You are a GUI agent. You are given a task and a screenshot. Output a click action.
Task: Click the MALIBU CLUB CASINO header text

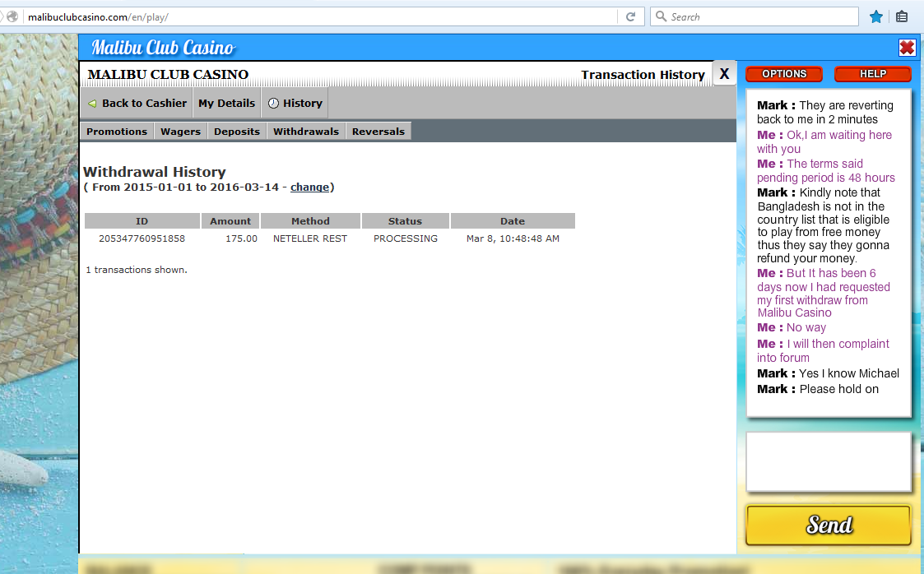coord(168,75)
